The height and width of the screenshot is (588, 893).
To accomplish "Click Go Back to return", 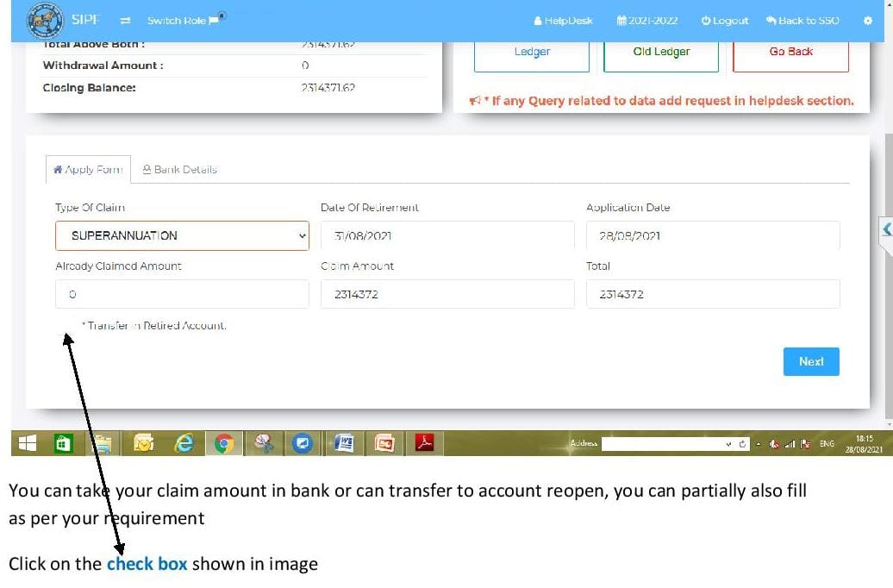I will (x=790, y=51).
